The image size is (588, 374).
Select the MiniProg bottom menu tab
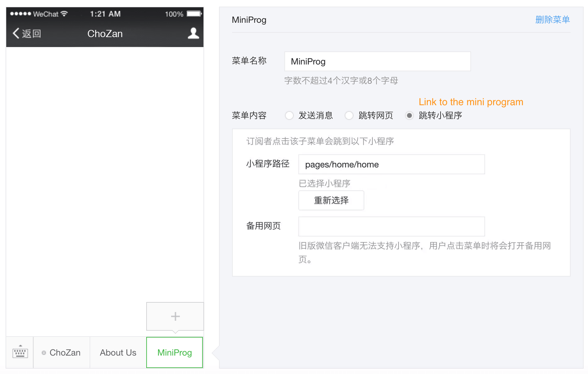click(175, 352)
